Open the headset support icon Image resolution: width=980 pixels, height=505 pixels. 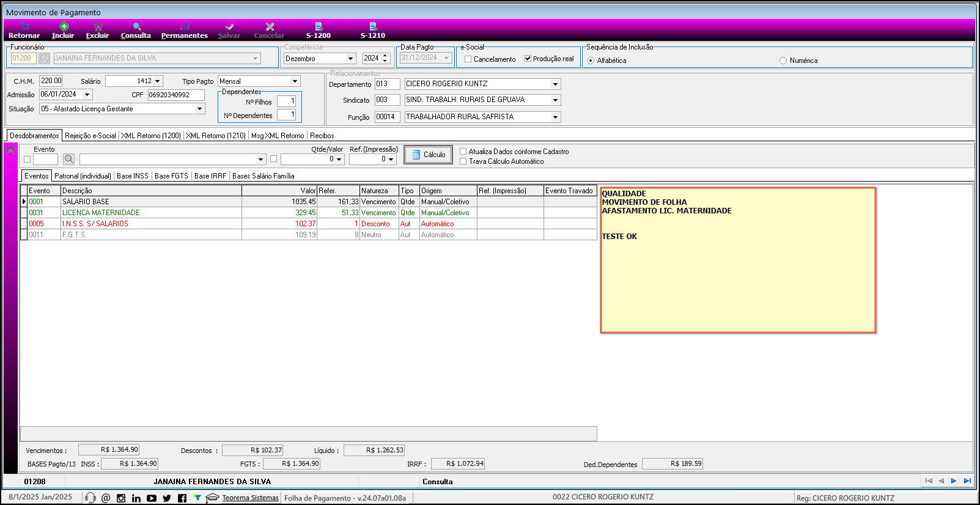(90, 498)
